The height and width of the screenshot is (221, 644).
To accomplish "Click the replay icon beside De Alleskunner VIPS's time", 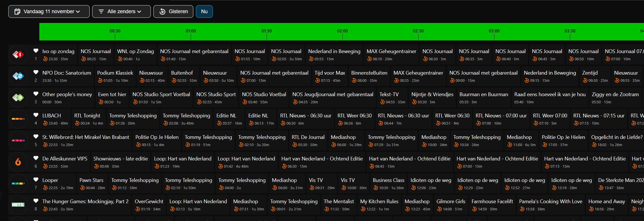I will (x=45, y=166).
